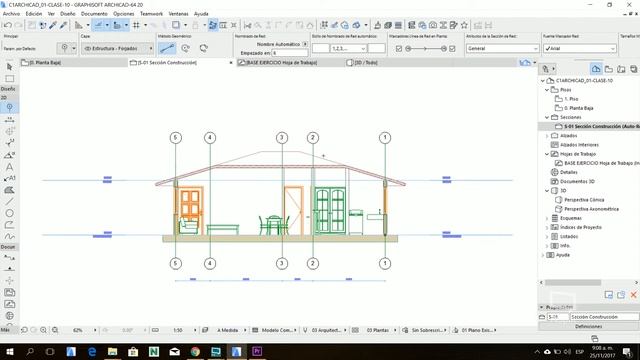Screen dimensions: 640x360
Task: Click the Definiciones button
Action: (589, 327)
